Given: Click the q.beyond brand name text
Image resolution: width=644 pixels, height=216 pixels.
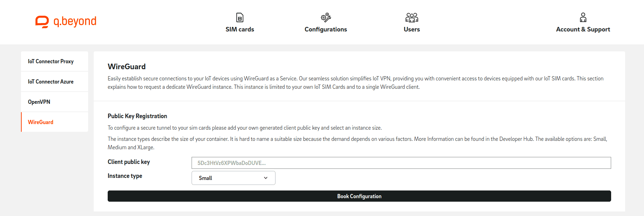Looking at the screenshot, I should click(75, 22).
